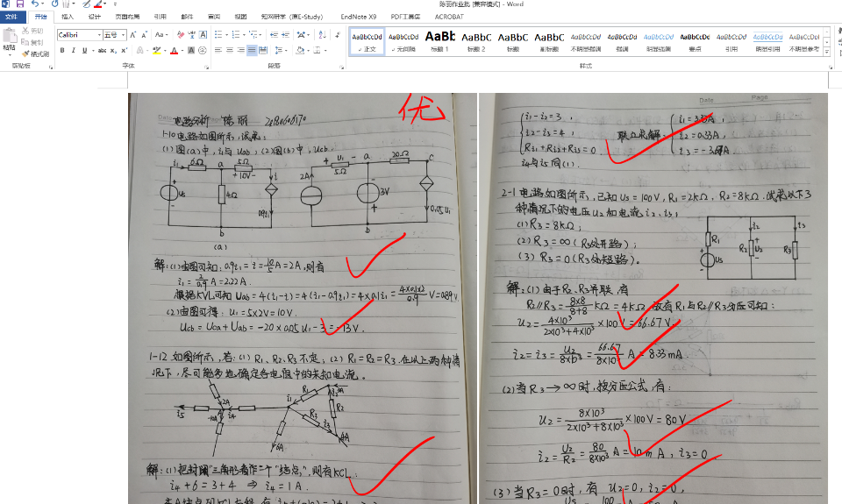Apply strikethrough (abc) formatting
Image resolution: width=842 pixels, height=504 pixels.
[101, 51]
